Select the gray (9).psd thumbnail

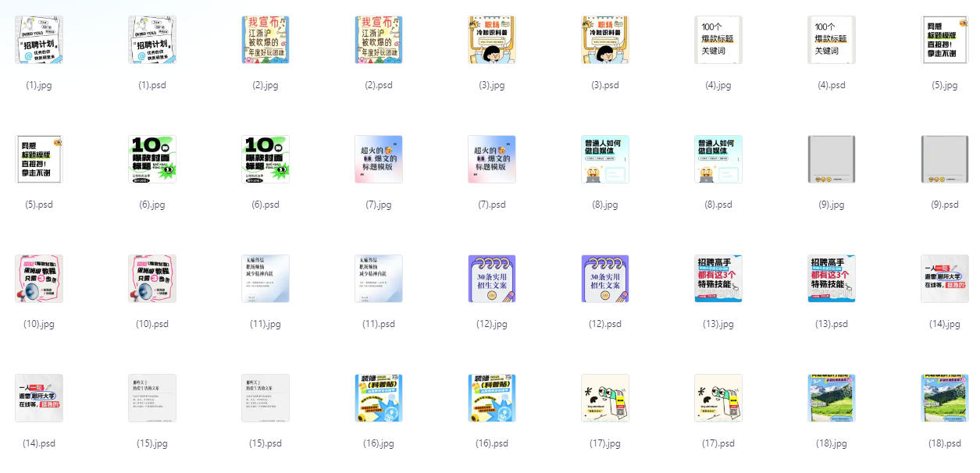[x=945, y=159]
